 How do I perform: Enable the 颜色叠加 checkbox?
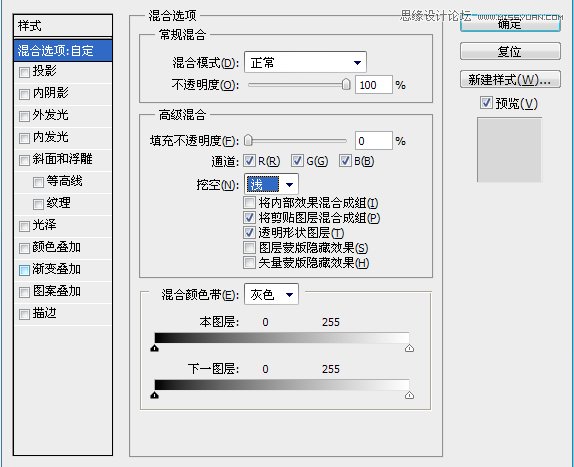tap(24, 248)
